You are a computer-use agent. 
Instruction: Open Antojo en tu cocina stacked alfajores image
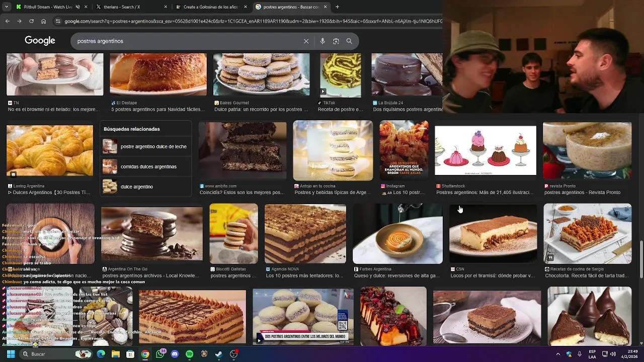333,150
